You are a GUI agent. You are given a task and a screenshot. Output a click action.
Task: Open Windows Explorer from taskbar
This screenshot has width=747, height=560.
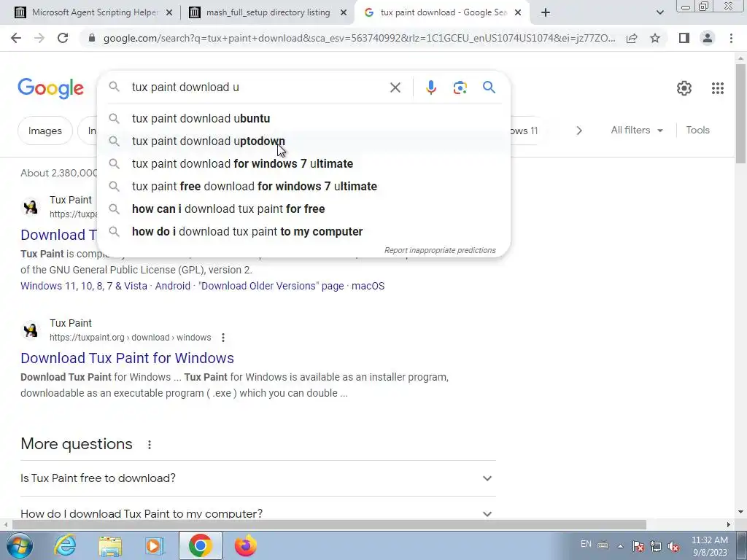110,545
